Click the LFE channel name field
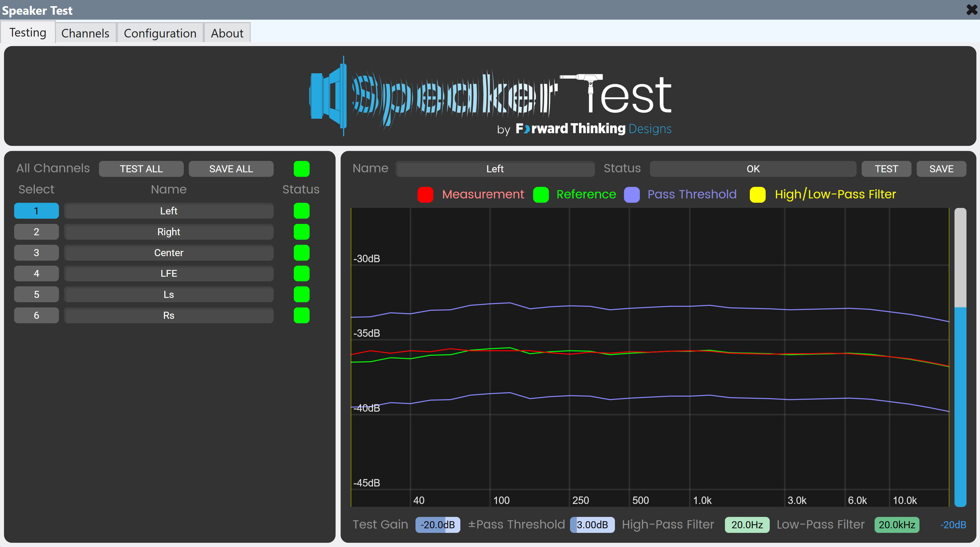Image resolution: width=980 pixels, height=547 pixels. tap(169, 274)
